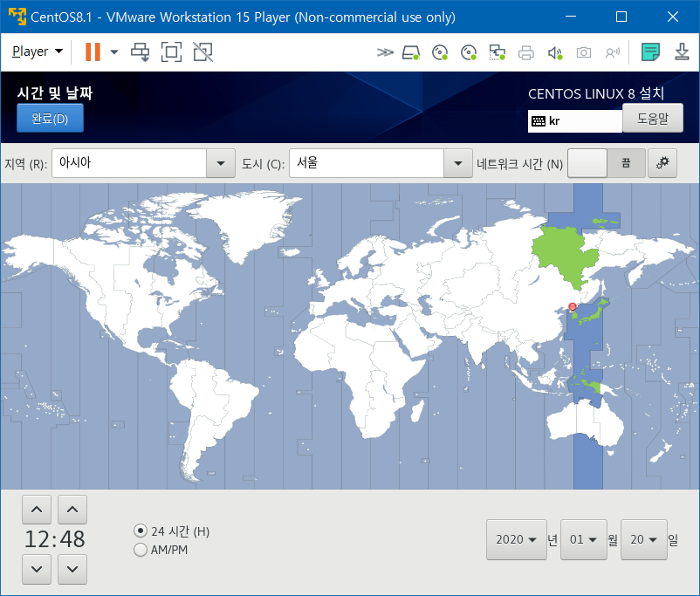Click the install VMware Tools download icon
Screen dimensions: 700x596
pos(682,51)
